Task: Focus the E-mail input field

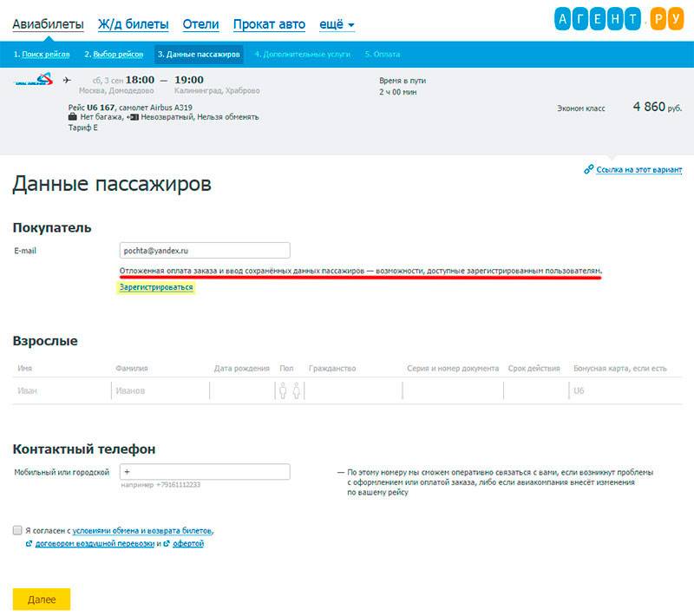Action: click(x=205, y=251)
